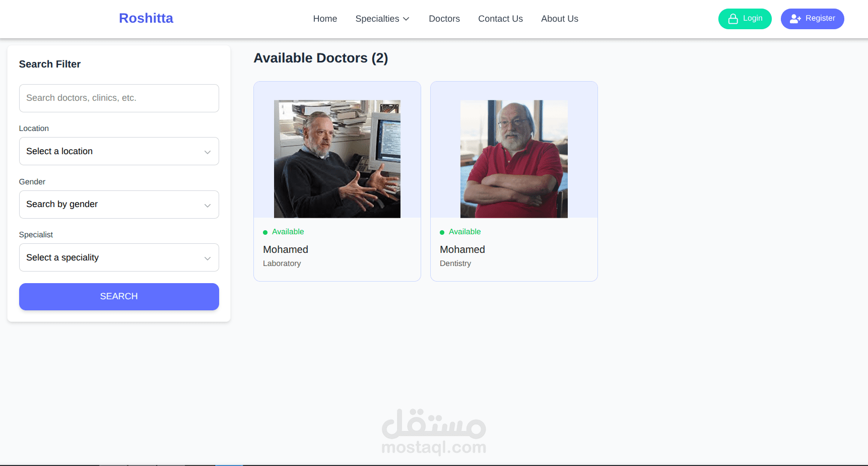Click the Login button
The height and width of the screenshot is (466, 868).
[x=745, y=19]
